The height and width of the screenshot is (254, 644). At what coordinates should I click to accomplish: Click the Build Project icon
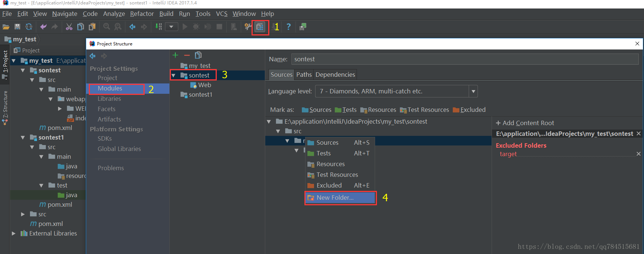click(x=159, y=27)
